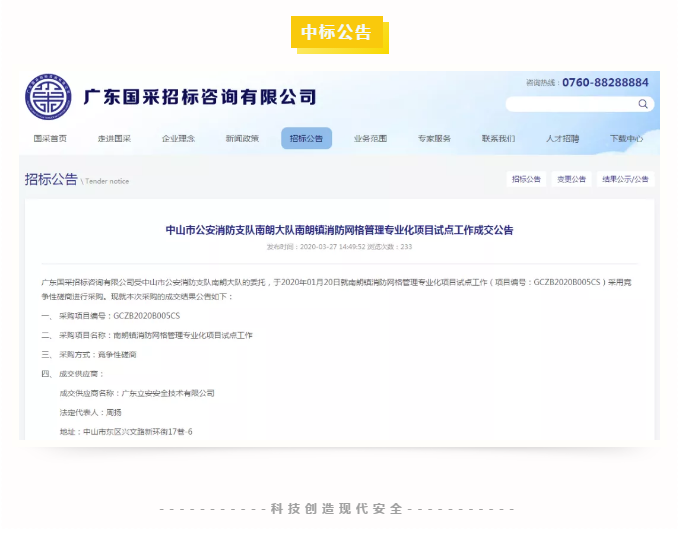689x549 pixels.
Task: Select the 企业理念 nav item
Action: [x=178, y=139]
